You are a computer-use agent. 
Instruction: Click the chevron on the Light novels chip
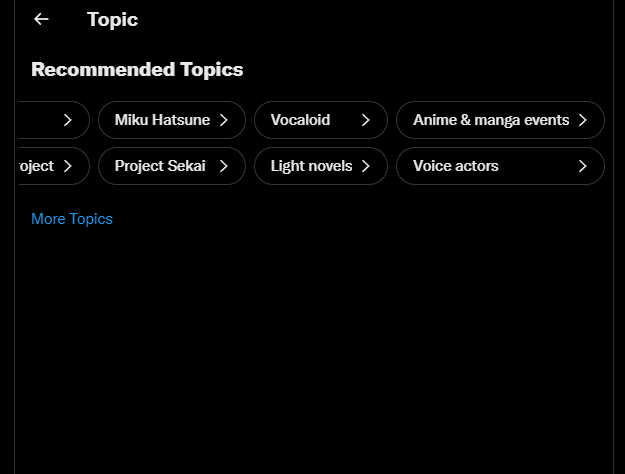[x=366, y=166]
